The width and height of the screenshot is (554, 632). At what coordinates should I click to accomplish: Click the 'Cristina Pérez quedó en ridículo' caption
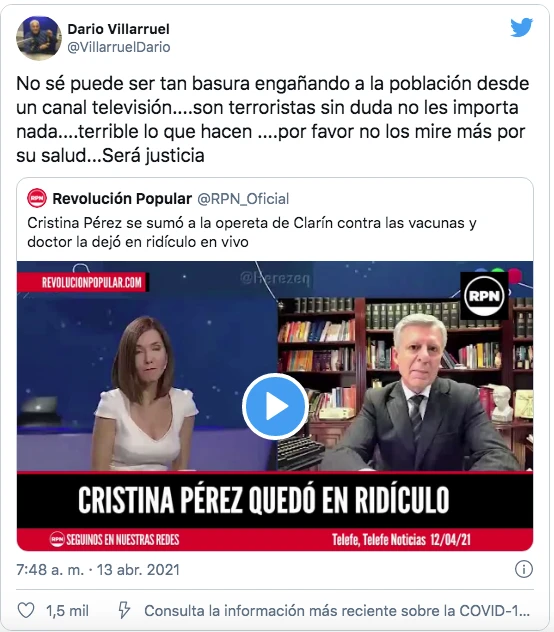pos(263,500)
